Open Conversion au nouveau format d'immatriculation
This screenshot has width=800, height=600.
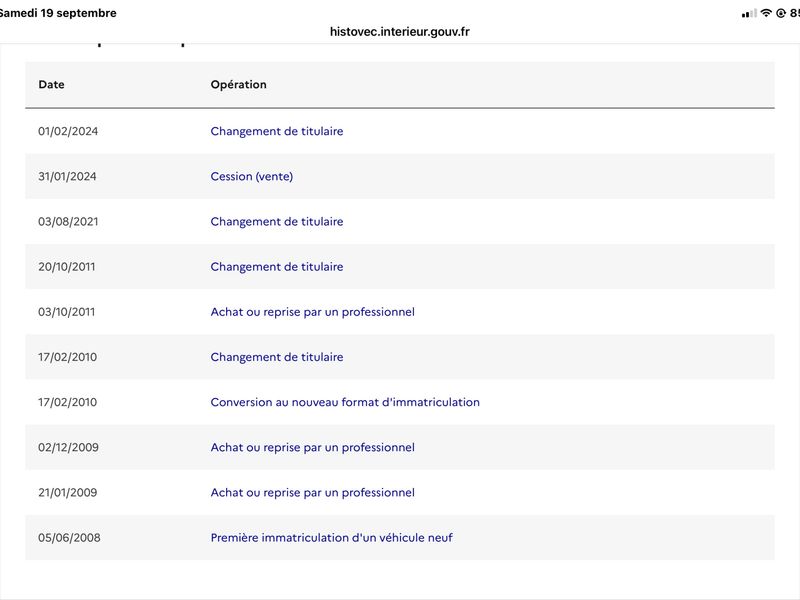tap(345, 402)
